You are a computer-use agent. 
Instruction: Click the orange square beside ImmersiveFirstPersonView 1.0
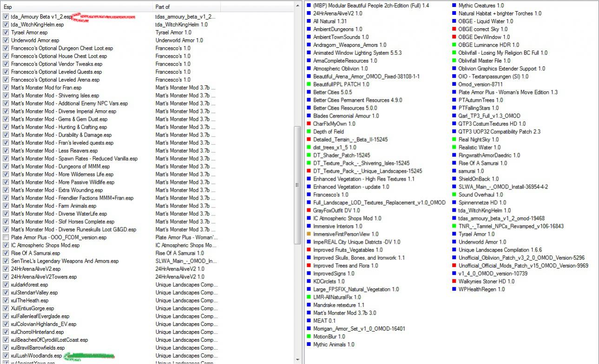click(x=309, y=234)
